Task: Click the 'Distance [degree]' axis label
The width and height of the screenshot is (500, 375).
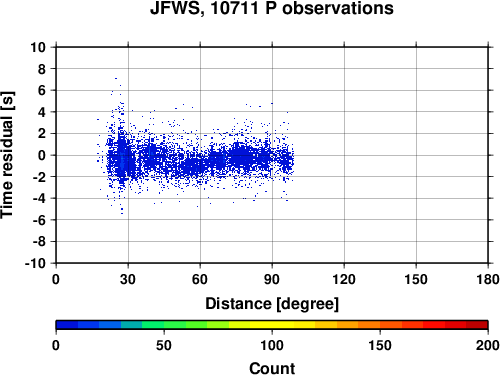Action: (272, 304)
